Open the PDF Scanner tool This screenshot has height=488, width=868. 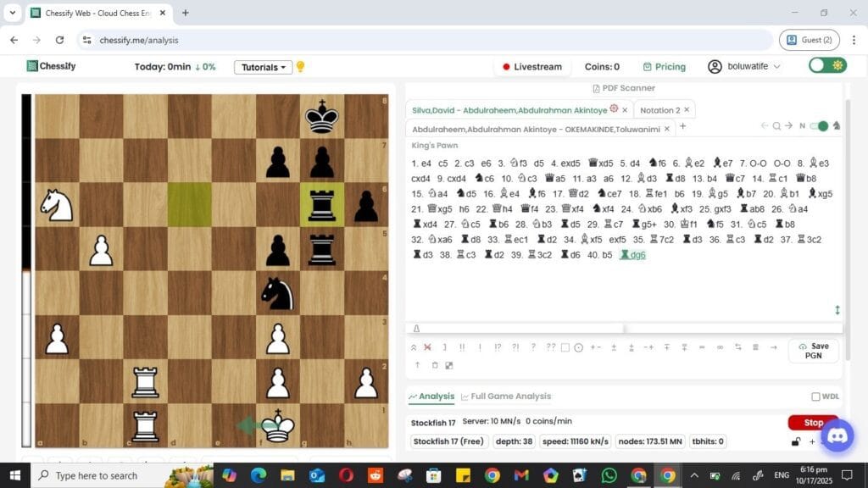pos(624,88)
